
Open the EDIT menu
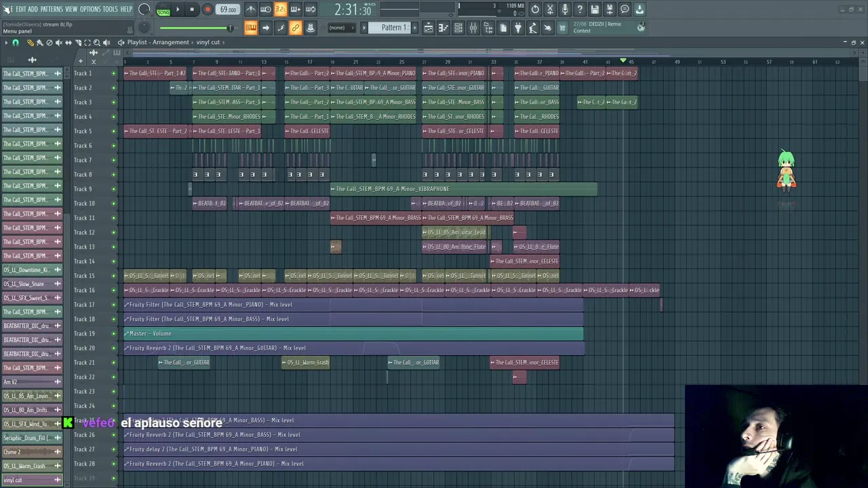coord(21,9)
